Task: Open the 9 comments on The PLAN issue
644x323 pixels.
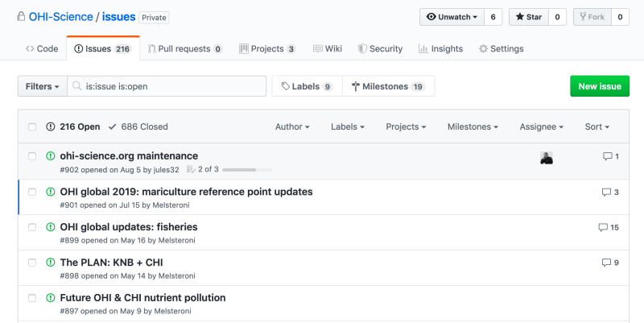Action: click(610, 263)
